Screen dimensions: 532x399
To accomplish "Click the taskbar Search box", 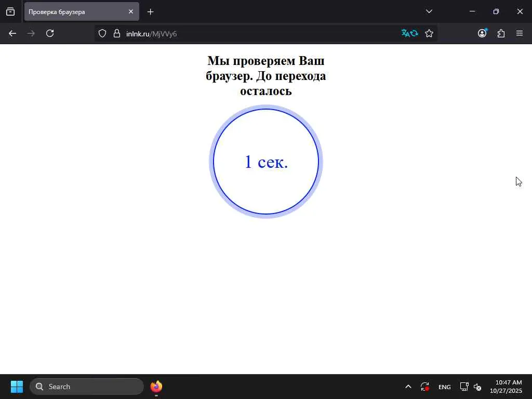I will 87,387.
